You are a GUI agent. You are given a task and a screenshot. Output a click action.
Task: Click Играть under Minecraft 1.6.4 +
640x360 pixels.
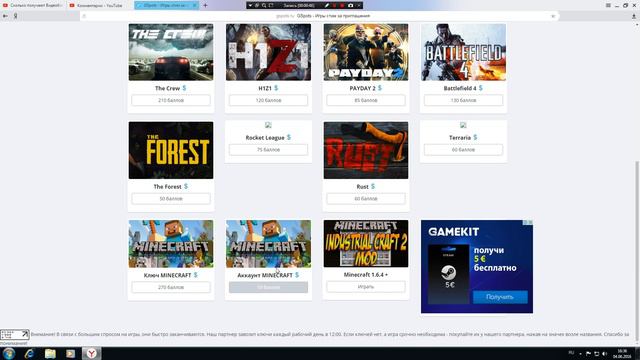click(366, 287)
